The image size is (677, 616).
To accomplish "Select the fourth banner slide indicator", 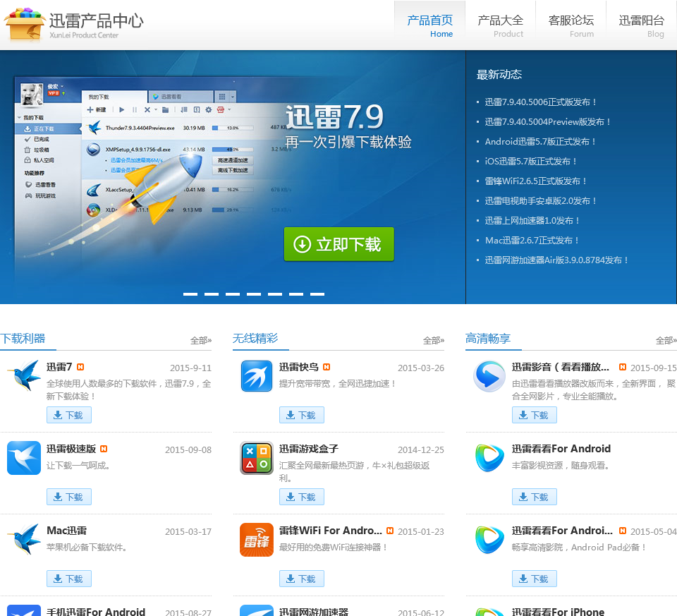I will tap(254, 294).
